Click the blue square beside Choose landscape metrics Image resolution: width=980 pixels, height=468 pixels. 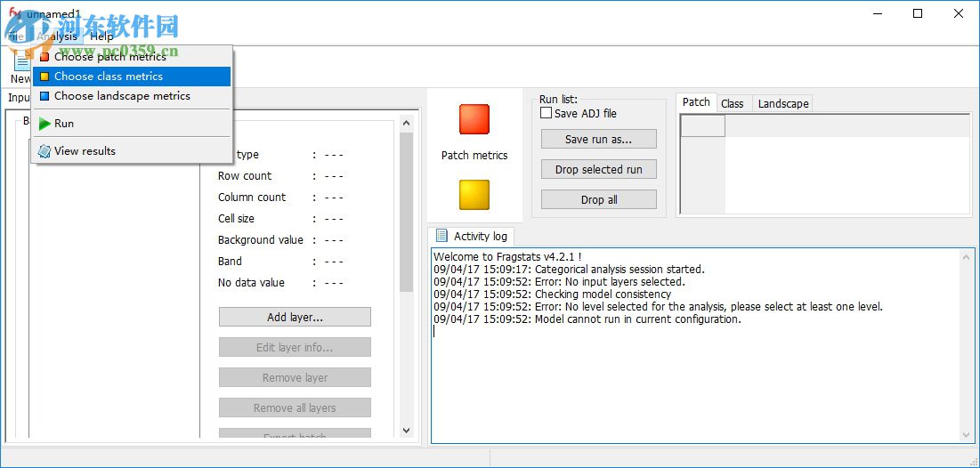[x=45, y=96]
